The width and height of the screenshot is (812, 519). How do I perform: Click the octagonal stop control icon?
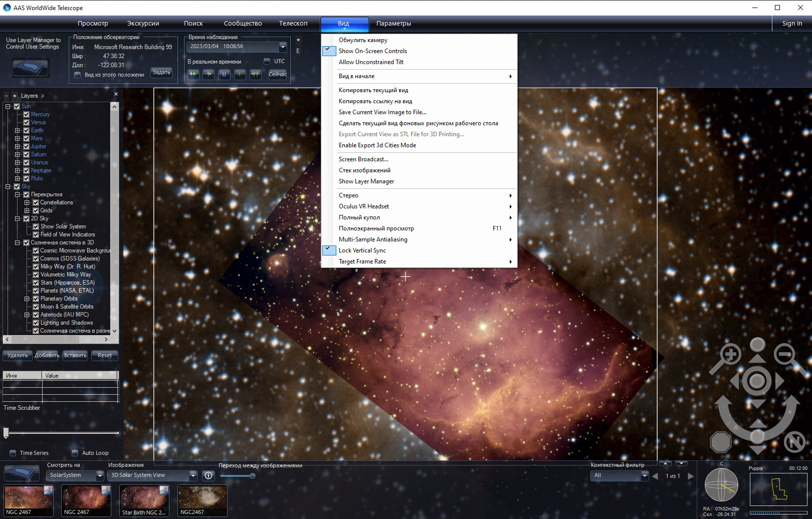[x=721, y=442]
